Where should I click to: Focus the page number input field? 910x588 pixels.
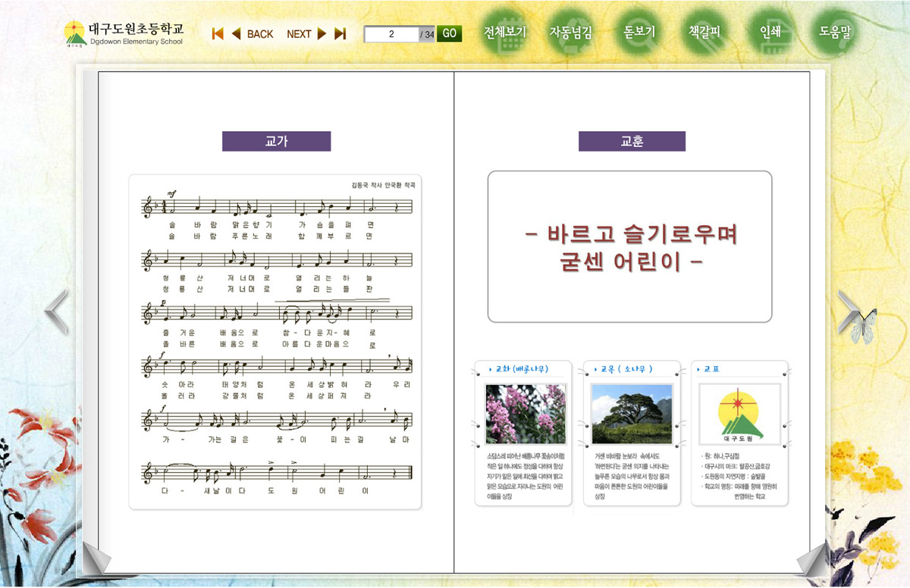point(391,34)
